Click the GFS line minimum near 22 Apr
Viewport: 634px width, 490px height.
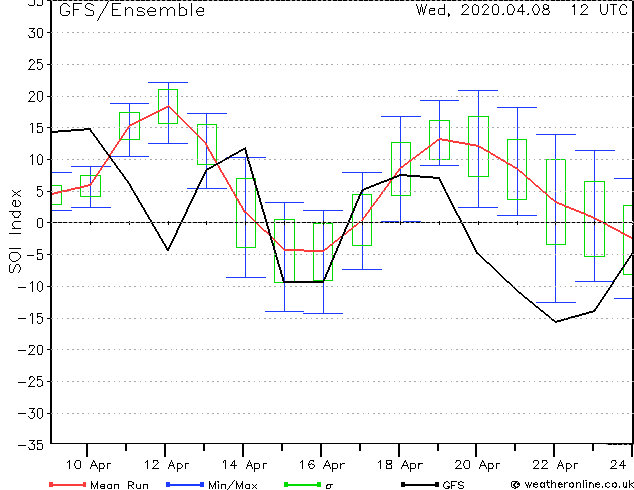(x=556, y=322)
